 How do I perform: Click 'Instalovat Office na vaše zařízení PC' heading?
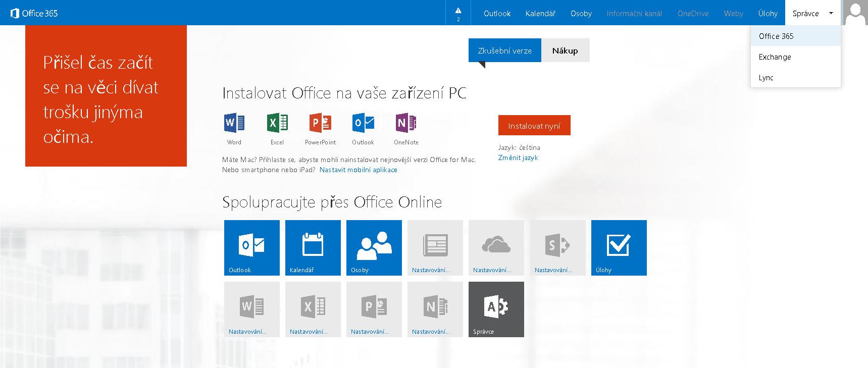344,93
